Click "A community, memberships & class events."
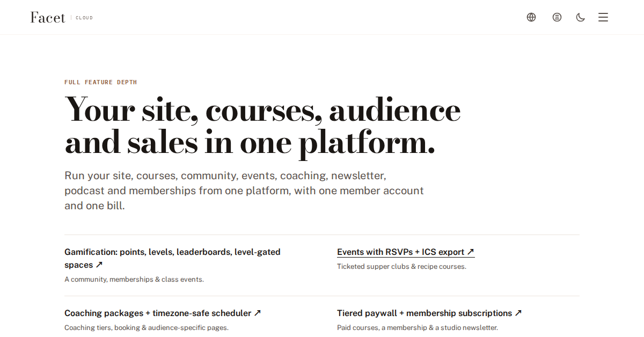Screen dimensions: 644x337 coord(134,279)
